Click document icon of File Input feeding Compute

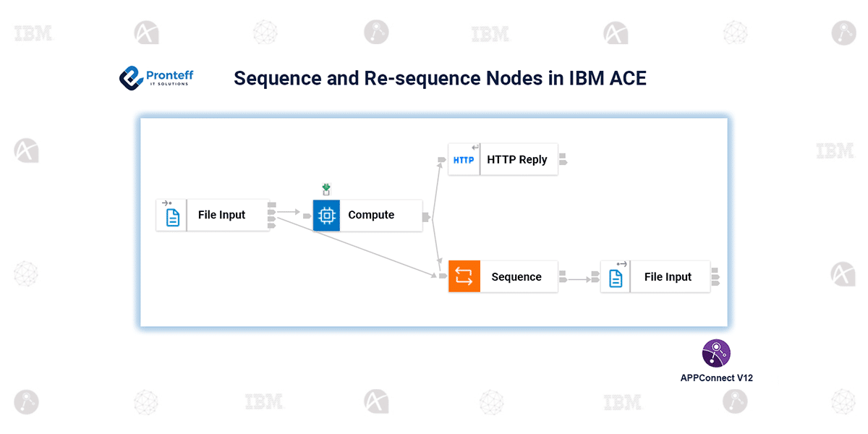coord(172,216)
